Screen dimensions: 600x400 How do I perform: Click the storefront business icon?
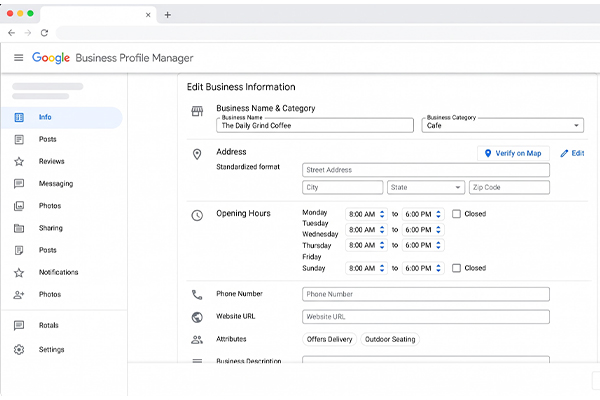pyautogui.click(x=197, y=111)
